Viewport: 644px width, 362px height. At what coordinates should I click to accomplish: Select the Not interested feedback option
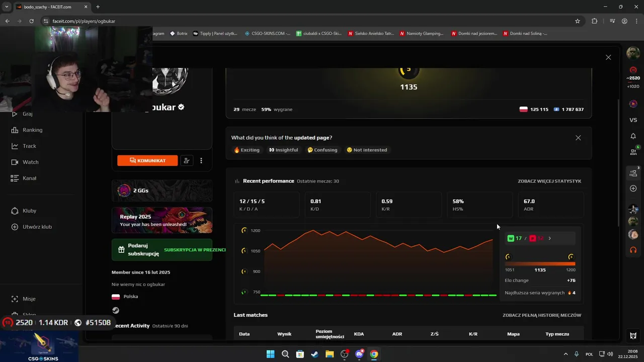pos(367,150)
